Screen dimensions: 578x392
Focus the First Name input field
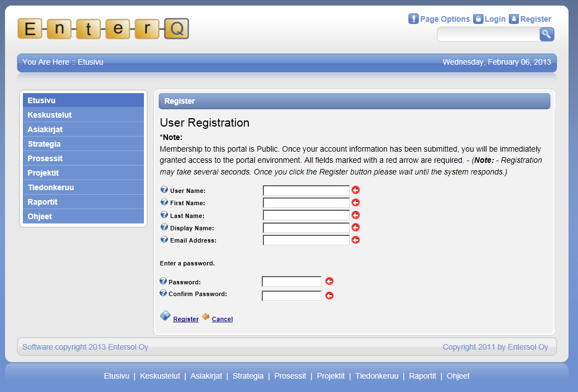(306, 203)
